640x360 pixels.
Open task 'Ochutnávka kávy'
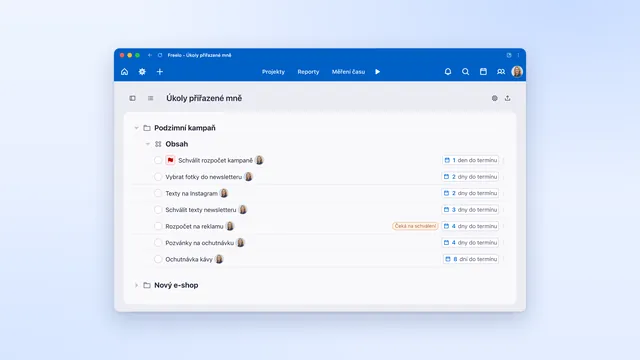pos(189,259)
